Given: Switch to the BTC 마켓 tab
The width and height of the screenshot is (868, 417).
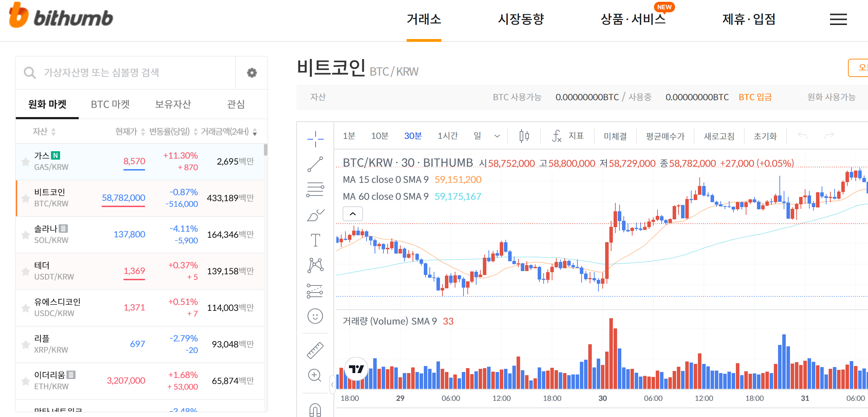Looking at the screenshot, I should (110, 104).
